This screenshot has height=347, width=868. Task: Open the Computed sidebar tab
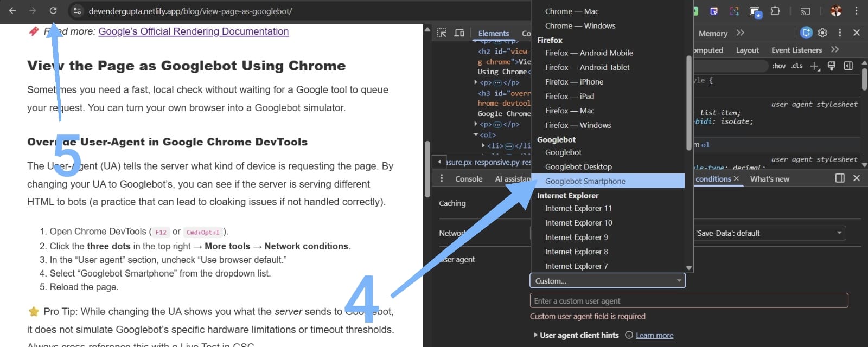point(709,50)
